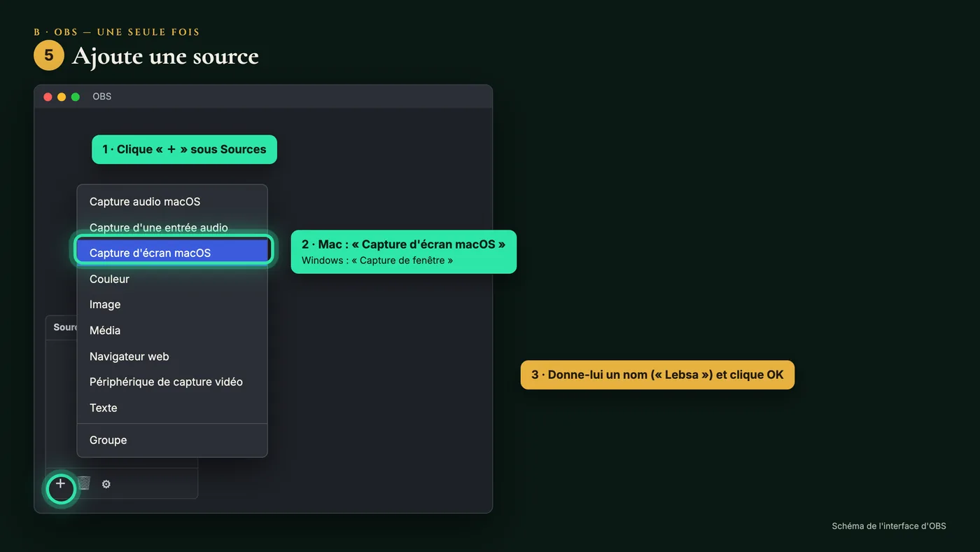Click the "B · OBS — UNE SEULE FOIS" label
980x552 pixels.
[117, 32]
